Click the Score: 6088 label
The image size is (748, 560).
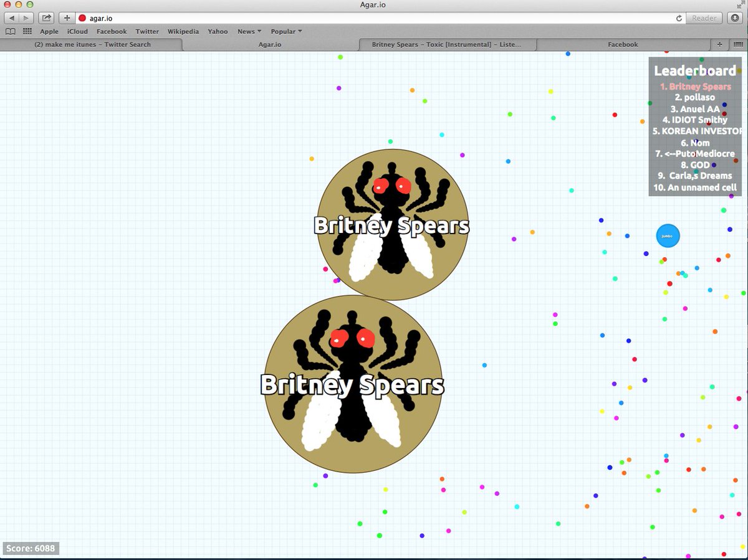pos(31,549)
